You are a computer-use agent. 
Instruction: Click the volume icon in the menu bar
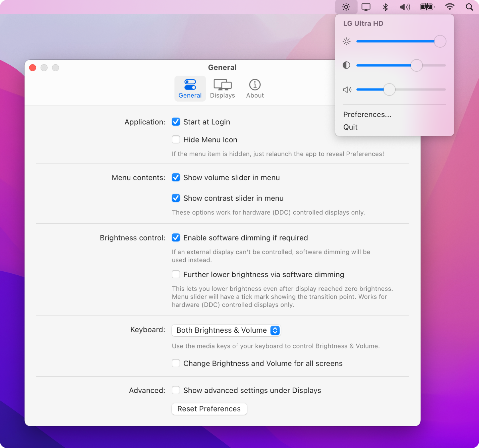405,7
